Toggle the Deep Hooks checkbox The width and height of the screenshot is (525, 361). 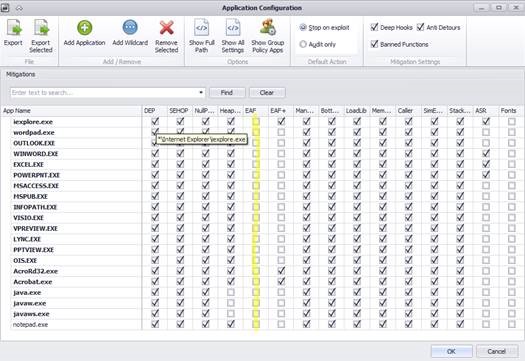tap(374, 27)
